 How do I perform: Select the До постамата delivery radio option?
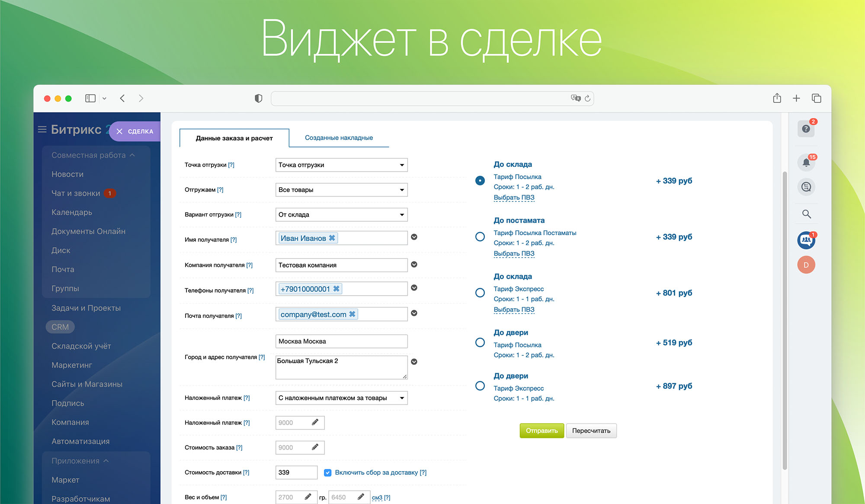[x=480, y=237]
